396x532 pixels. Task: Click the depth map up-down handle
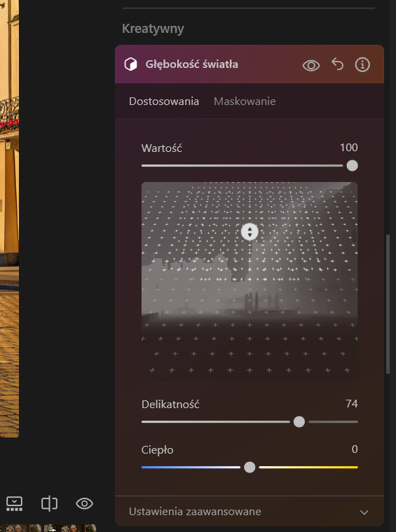(250, 232)
